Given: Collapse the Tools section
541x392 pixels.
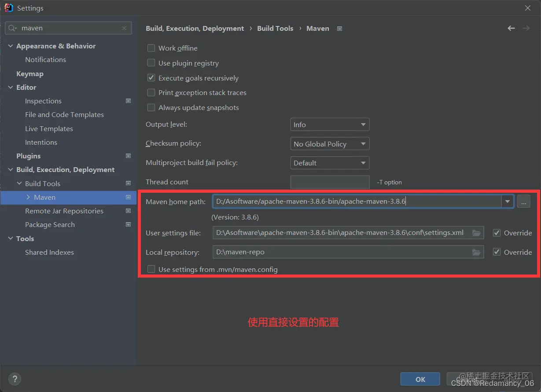Looking at the screenshot, I should (x=11, y=238).
